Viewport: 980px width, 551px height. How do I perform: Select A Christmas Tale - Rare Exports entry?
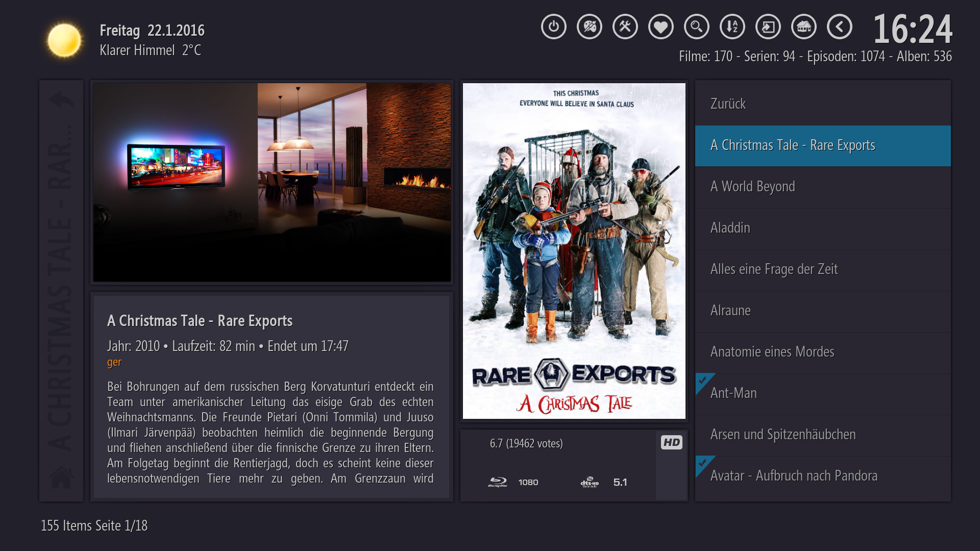(x=823, y=145)
